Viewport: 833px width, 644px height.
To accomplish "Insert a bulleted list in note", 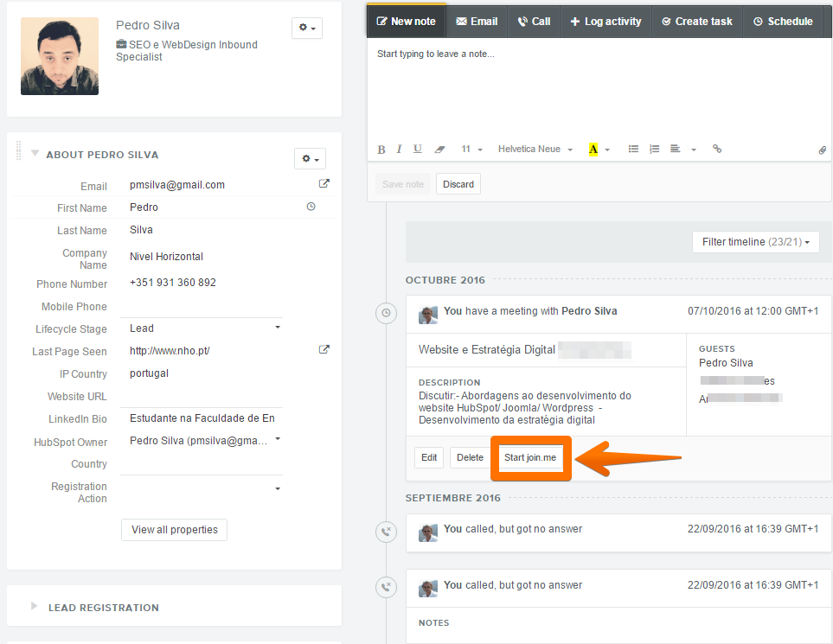I will coord(633,150).
